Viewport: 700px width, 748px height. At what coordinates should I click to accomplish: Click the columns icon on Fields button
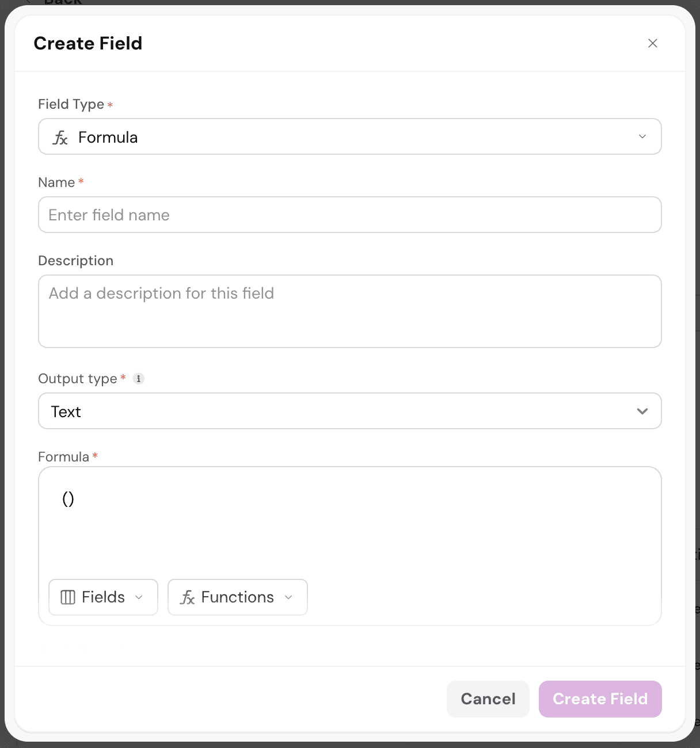tap(68, 597)
